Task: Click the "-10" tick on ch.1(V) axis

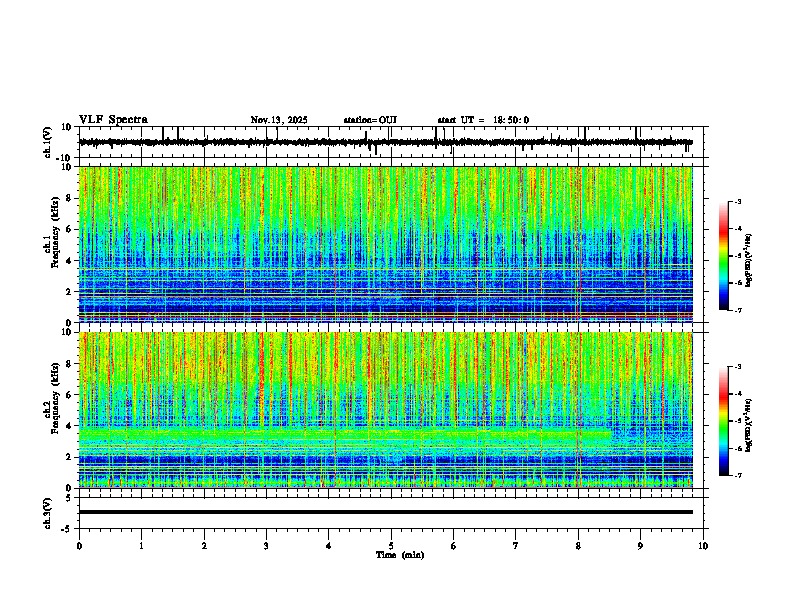Action: pos(65,158)
